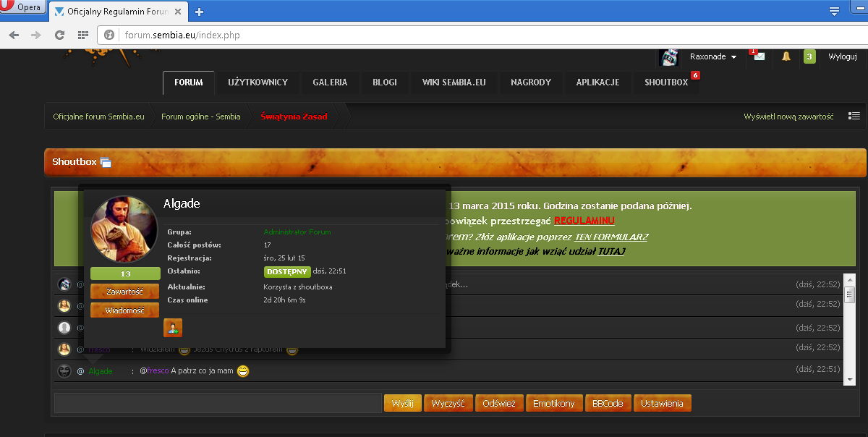868x437 pixels.
Task: Open Algade's profile photo
Action: point(124,229)
